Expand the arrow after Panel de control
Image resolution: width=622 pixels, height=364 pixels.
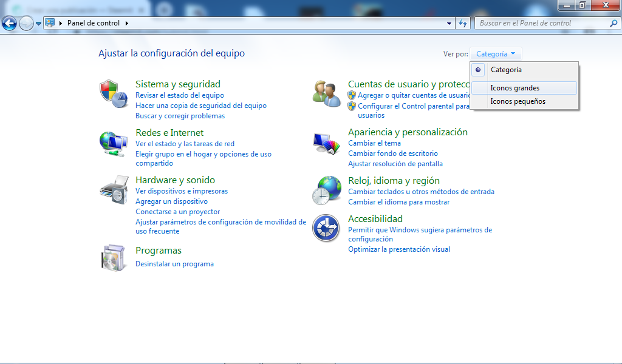127,24
